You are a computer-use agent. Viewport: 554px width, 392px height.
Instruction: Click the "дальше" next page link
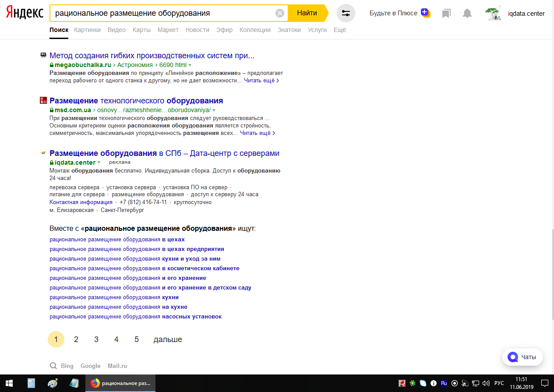[168, 339]
